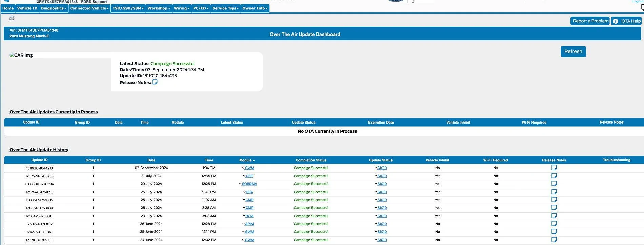Expand S1010 status for update 1242750-1711841

tap(381, 232)
